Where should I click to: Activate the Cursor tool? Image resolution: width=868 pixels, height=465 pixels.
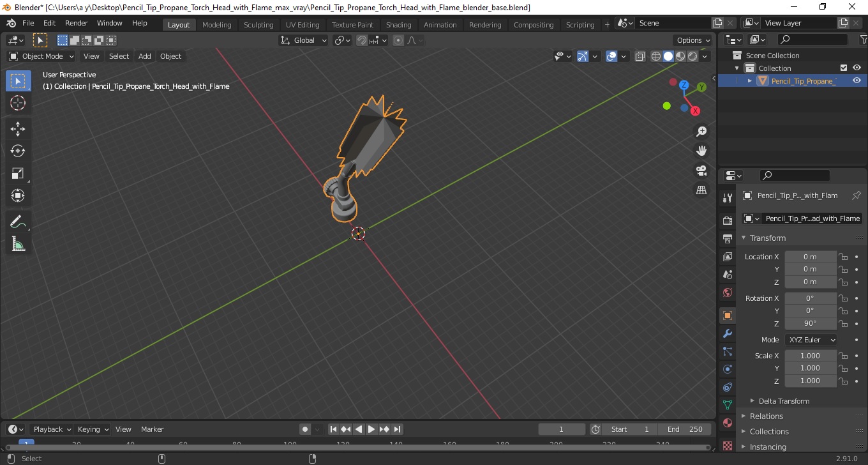point(18,103)
